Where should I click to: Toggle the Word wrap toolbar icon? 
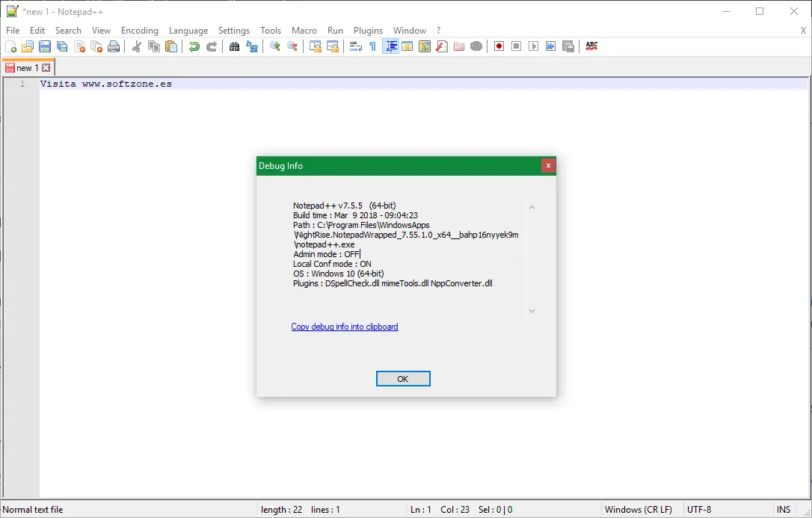(356, 46)
